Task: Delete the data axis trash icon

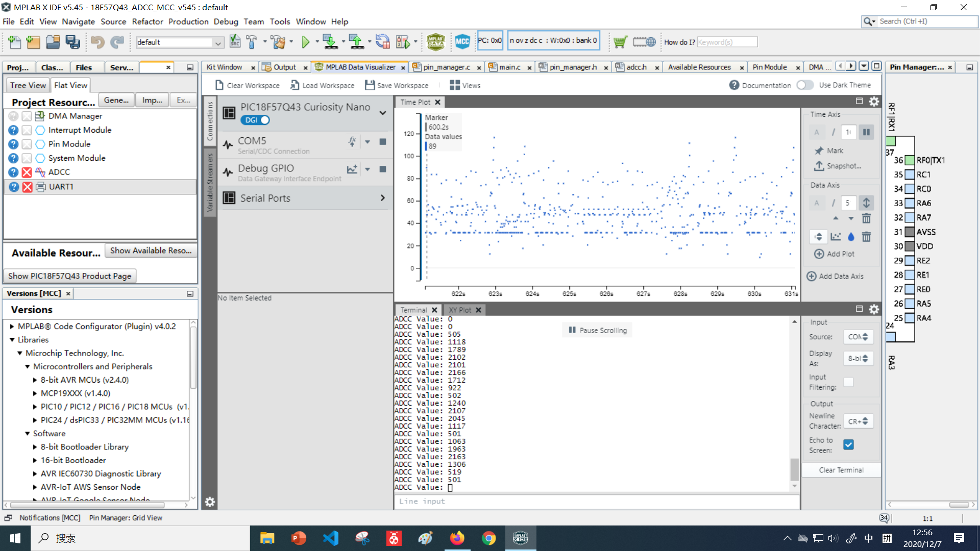Action: click(x=866, y=219)
